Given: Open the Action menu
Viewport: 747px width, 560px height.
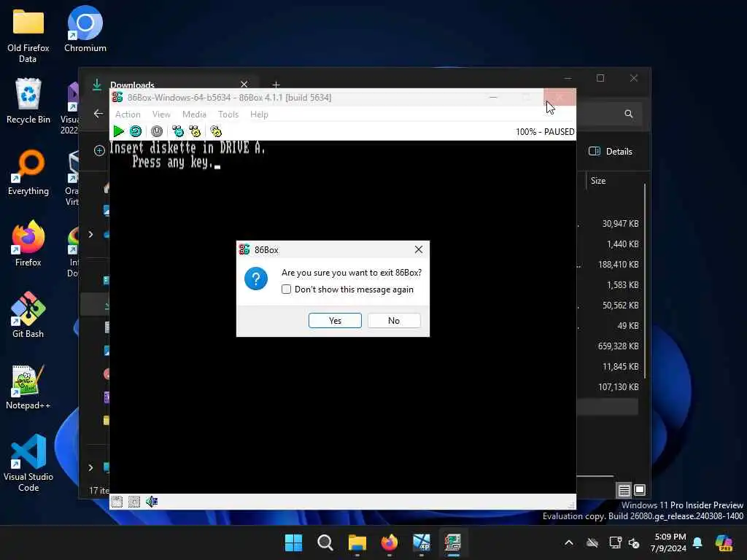Looking at the screenshot, I should click(128, 114).
